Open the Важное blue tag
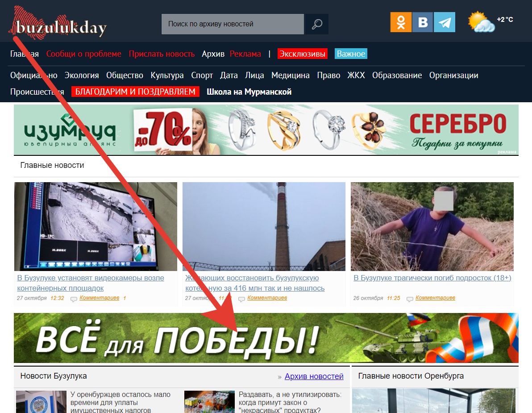This screenshot has height=413, width=532. [x=351, y=54]
